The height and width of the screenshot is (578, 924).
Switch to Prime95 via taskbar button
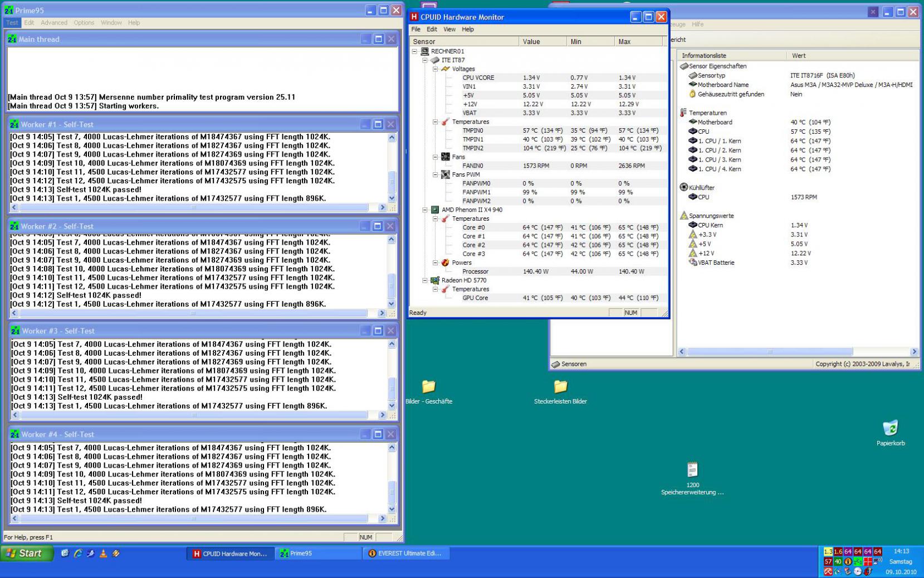tap(319, 553)
